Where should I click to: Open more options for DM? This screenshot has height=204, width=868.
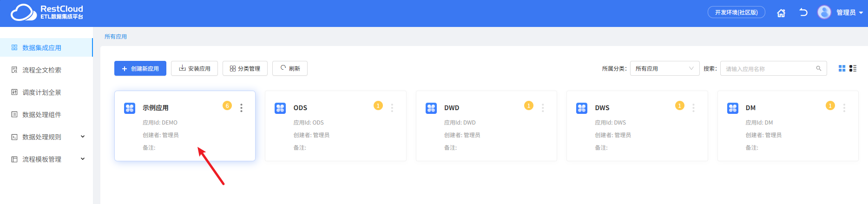point(844,108)
